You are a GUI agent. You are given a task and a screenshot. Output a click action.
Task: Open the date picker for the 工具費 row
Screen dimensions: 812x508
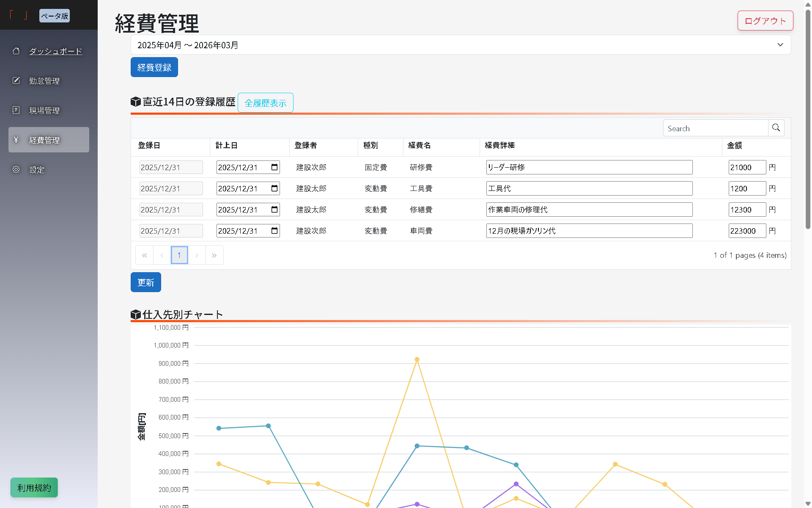(x=274, y=188)
